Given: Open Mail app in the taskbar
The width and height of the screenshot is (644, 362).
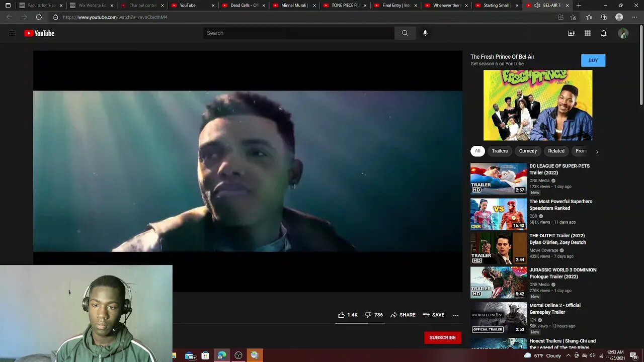Looking at the screenshot, I should coord(190,356).
